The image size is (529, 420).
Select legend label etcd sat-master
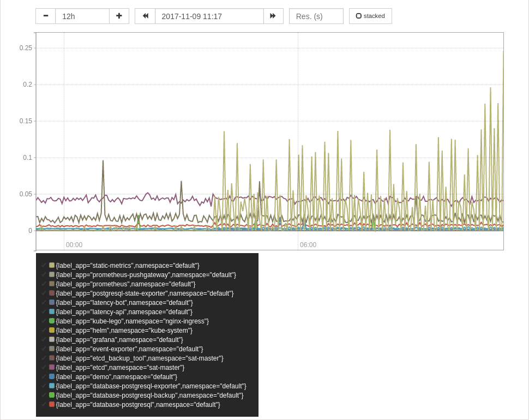tap(120, 368)
